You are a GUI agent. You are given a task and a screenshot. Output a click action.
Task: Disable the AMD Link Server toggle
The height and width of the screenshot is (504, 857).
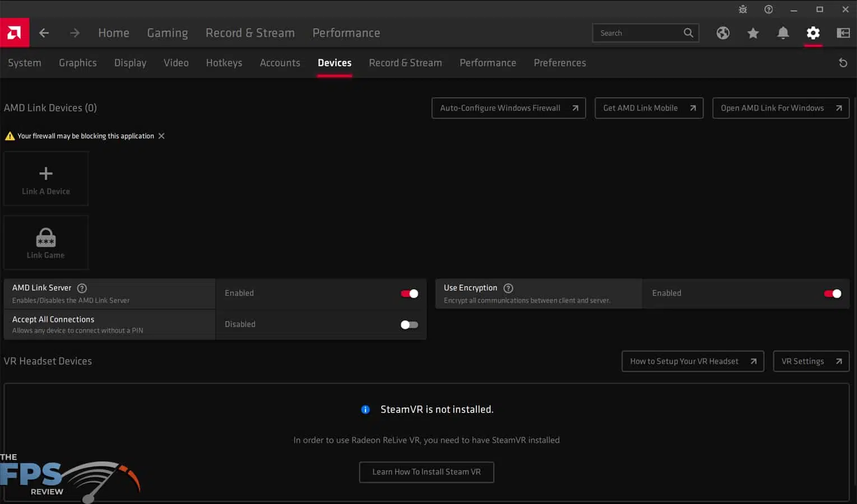tap(409, 293)
